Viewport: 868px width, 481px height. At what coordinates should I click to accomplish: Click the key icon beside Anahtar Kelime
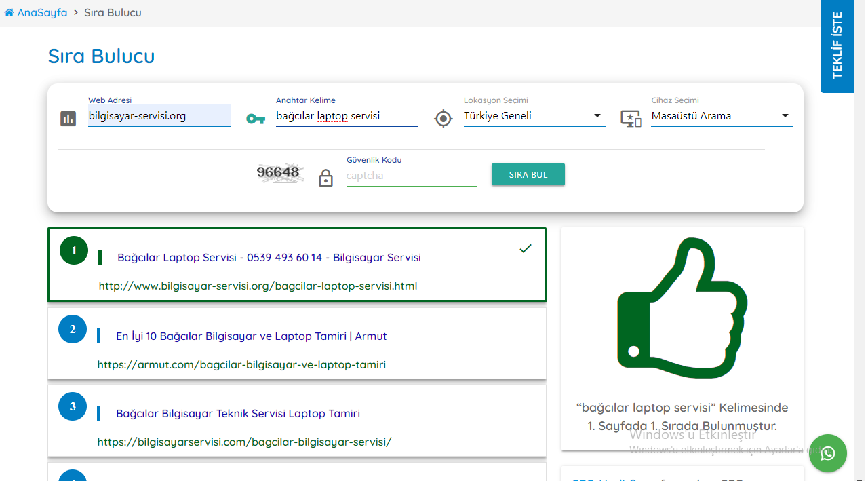tap(256, 119)
